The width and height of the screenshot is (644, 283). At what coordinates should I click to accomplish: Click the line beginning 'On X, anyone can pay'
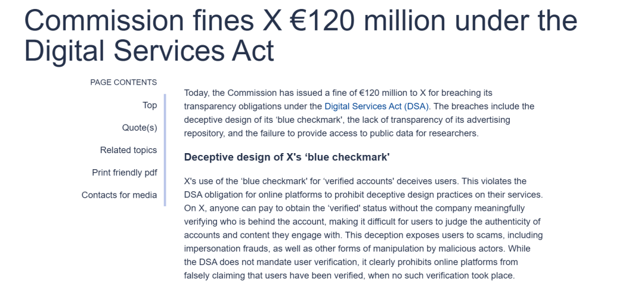tap(354, 208)
